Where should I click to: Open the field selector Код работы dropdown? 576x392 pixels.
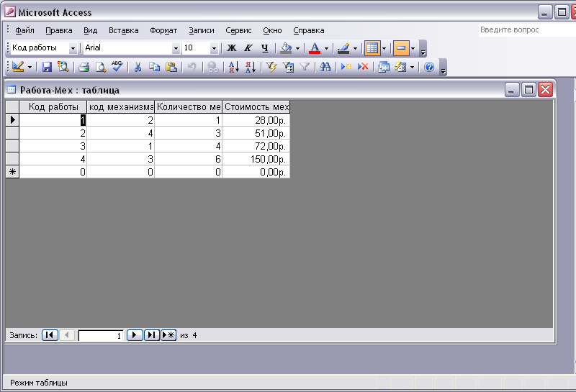73,48
